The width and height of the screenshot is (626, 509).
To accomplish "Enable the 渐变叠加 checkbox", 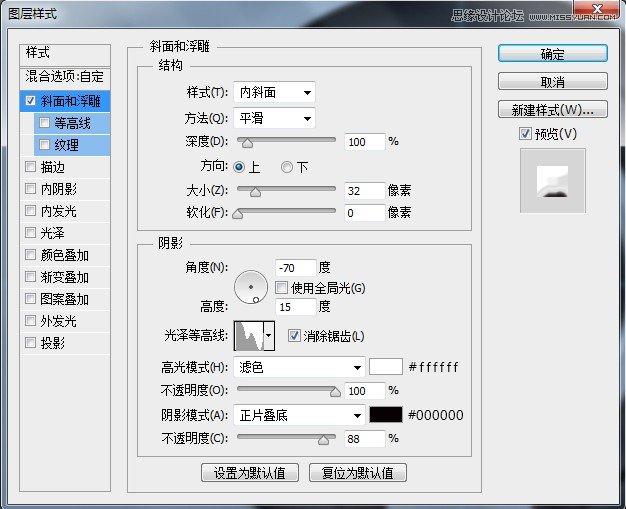I will pos(30,277).
